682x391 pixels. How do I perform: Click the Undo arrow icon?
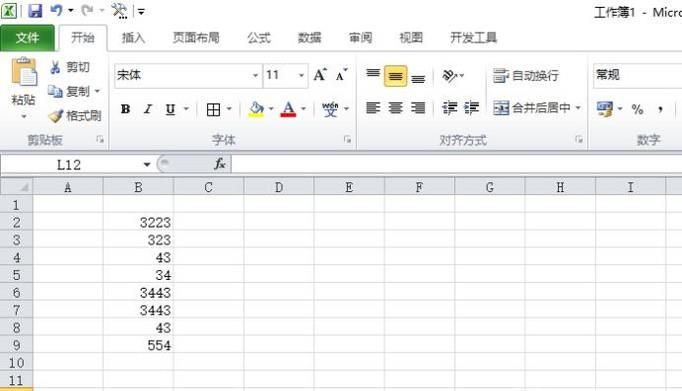57,10
